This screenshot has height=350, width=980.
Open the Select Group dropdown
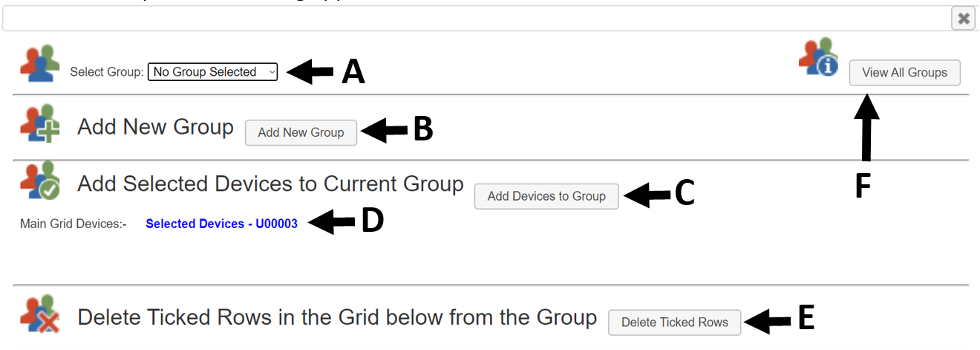tap(212, 72)
